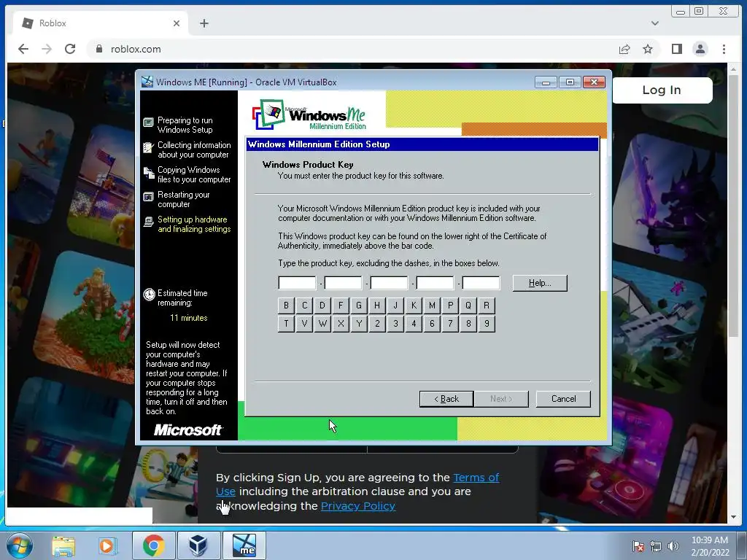Go back in Chrome browser
This screenshot has height=560, width=747.
click(23, 49)
